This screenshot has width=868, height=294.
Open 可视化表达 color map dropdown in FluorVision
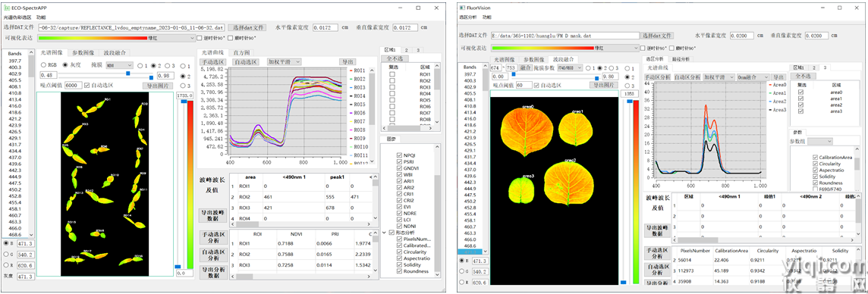tap(565, 48)
